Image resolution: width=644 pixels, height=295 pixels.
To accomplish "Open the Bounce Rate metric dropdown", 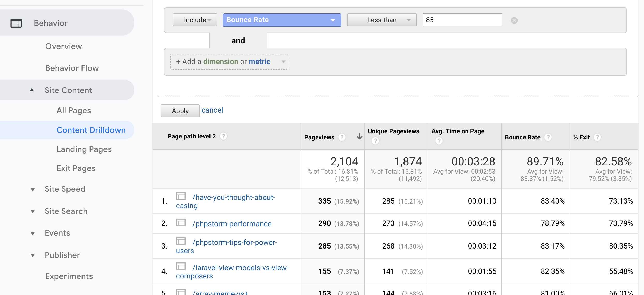I will [282, 20].
